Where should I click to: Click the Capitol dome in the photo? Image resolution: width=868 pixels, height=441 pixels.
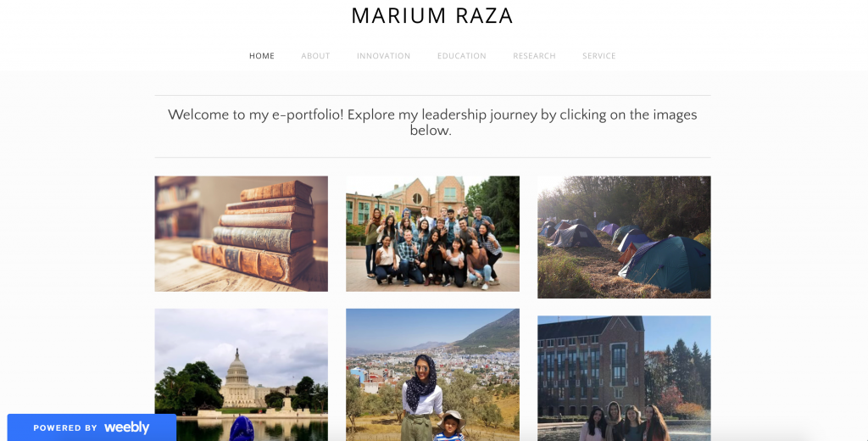click(238, 367)
